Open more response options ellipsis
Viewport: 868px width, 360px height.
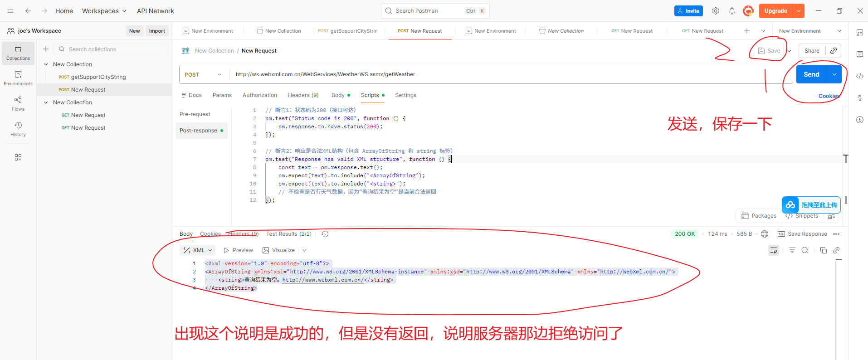(836, 234)
